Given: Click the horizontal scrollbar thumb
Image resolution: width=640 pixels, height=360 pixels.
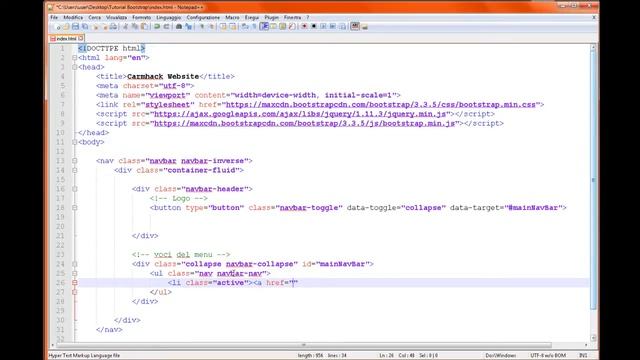Looking at the screenshot, I should pos(304,345).
